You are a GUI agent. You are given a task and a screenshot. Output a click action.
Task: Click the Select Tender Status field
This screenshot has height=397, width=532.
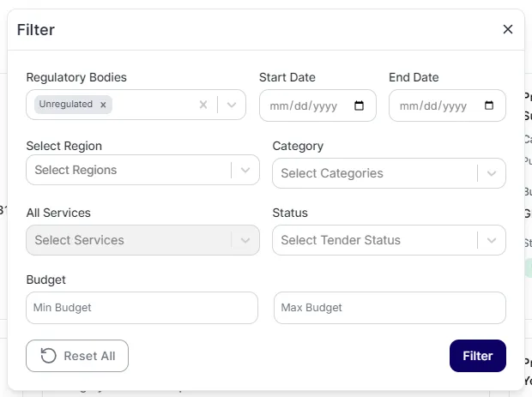click(x=373, y=240)
